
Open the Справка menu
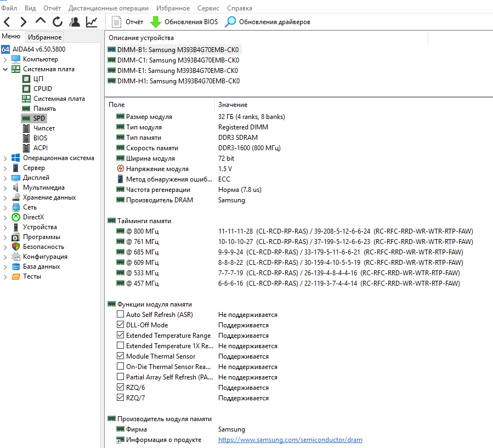(x=240, y=8)
